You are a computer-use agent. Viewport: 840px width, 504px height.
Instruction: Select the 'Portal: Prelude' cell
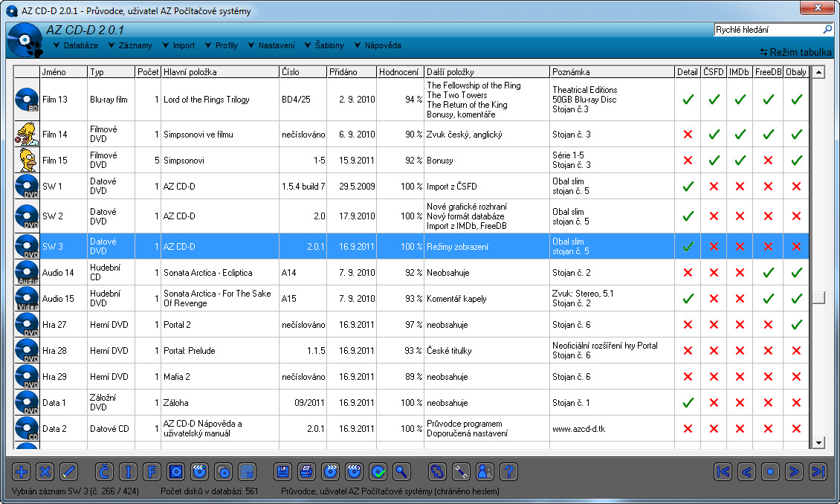[220, 351]
